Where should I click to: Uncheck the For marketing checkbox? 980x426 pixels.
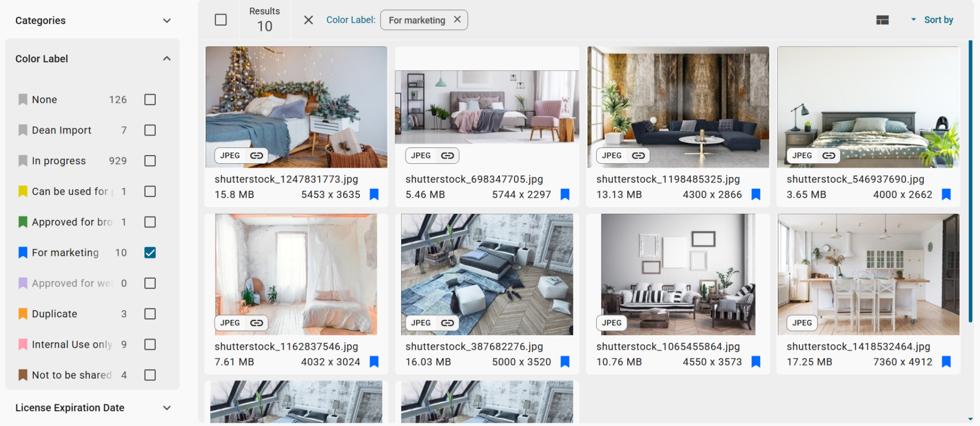point(150,252)
